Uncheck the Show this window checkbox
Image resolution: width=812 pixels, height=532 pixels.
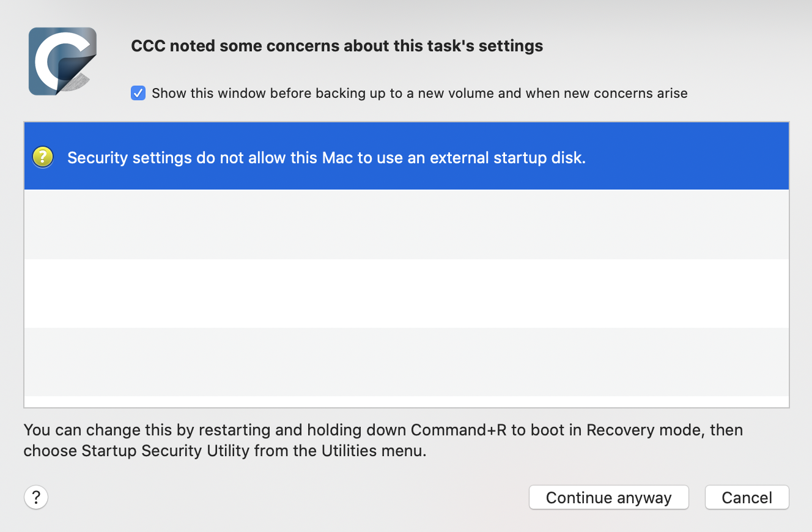click(138, 94)
